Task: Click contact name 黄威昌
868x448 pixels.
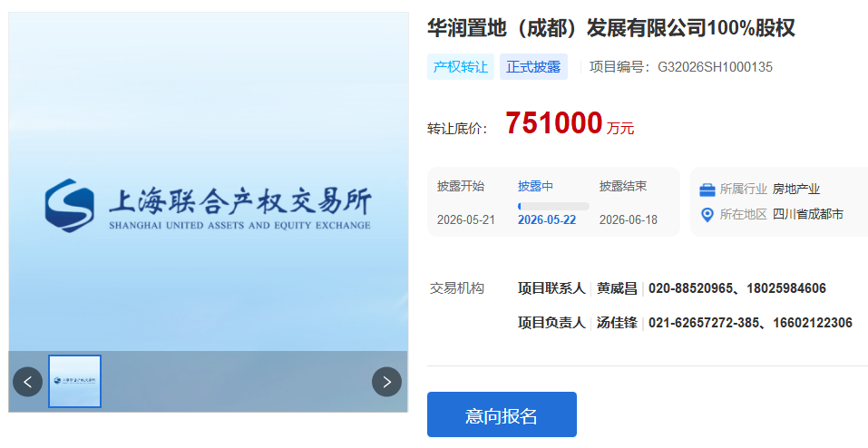Action: click(x=617, y=288)
